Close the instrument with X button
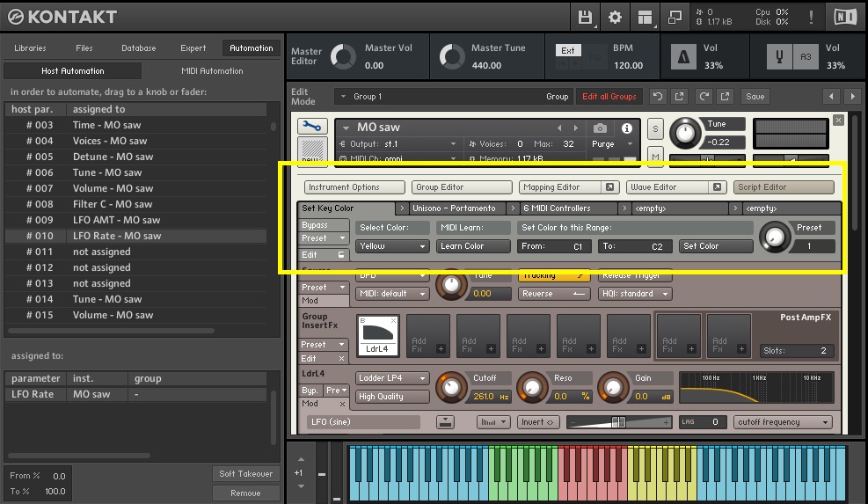 pyautogui.click(x=838, y=121)
